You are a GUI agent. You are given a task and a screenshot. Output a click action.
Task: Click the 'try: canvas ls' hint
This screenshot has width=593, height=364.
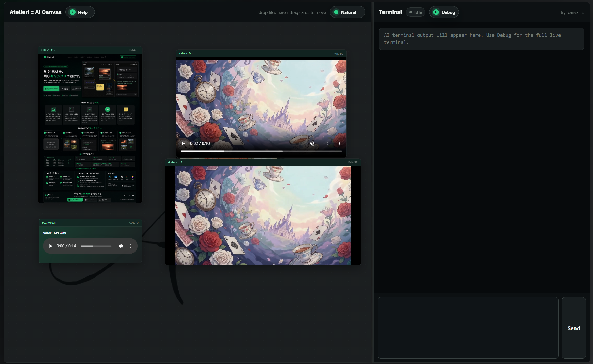click(x=572, y=12)
